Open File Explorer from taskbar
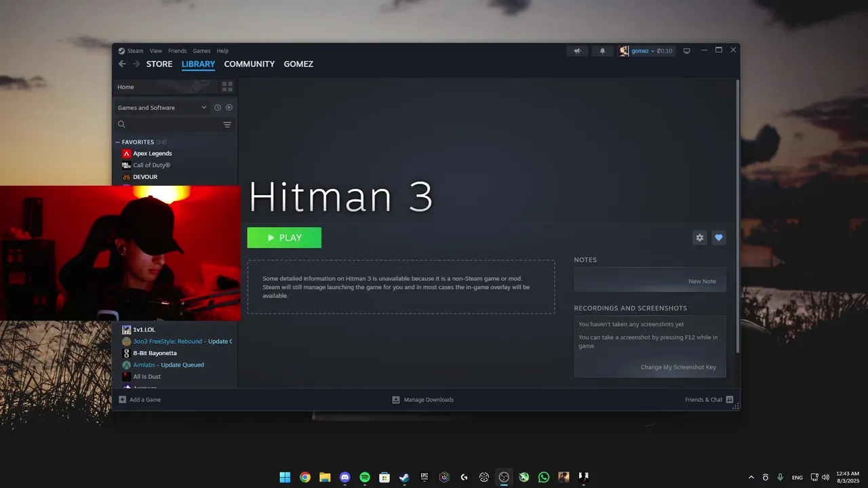The image size is (868, 488). click(325, 477)
